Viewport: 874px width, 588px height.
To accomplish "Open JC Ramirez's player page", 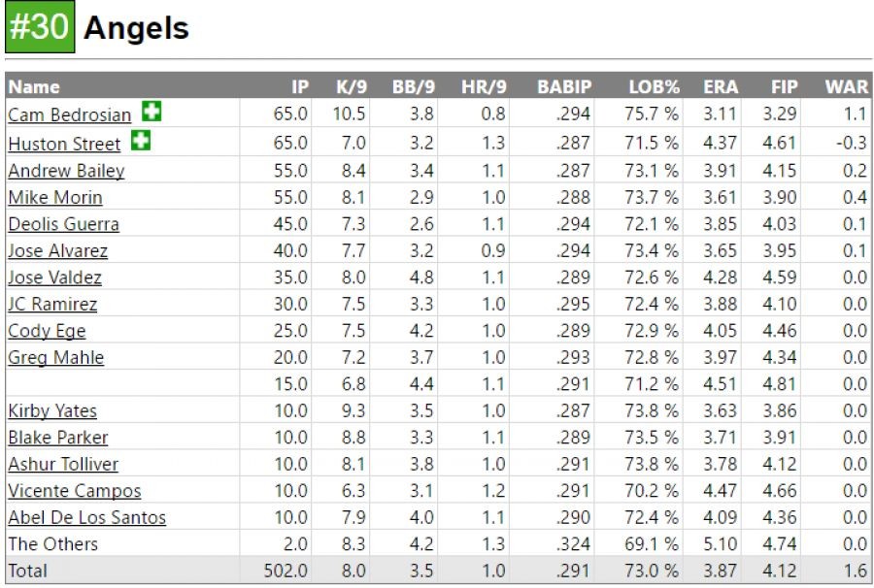I will [52, 304].
